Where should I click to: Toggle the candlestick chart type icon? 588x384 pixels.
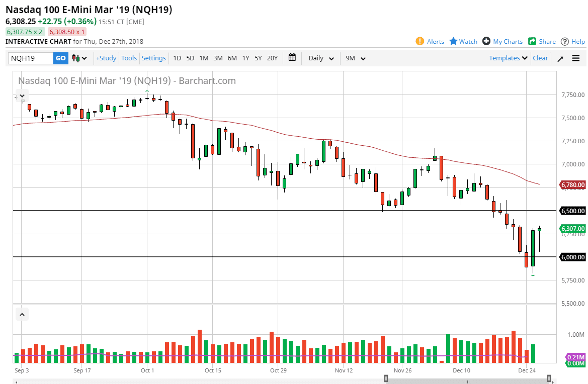tap(76, 58)
